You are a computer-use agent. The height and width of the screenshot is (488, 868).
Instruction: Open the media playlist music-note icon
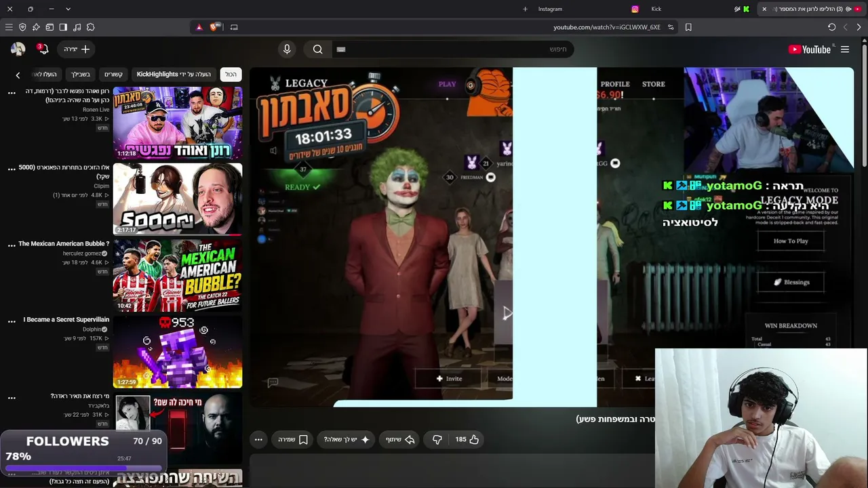click(77, 27)
